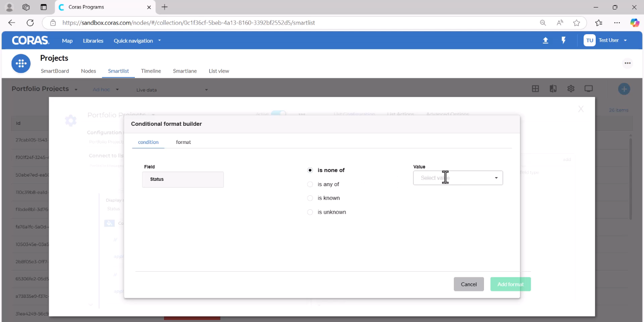The width and height of the screenshot is (644, 322).
Task: Click the tab actions menu icon
Action: (x=43, y=7)
